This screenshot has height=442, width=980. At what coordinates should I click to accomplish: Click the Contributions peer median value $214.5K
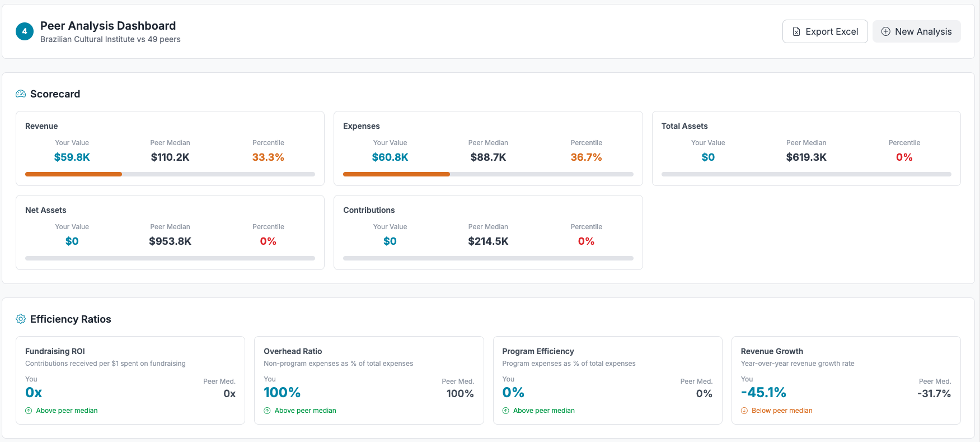[x=488, y=241]
